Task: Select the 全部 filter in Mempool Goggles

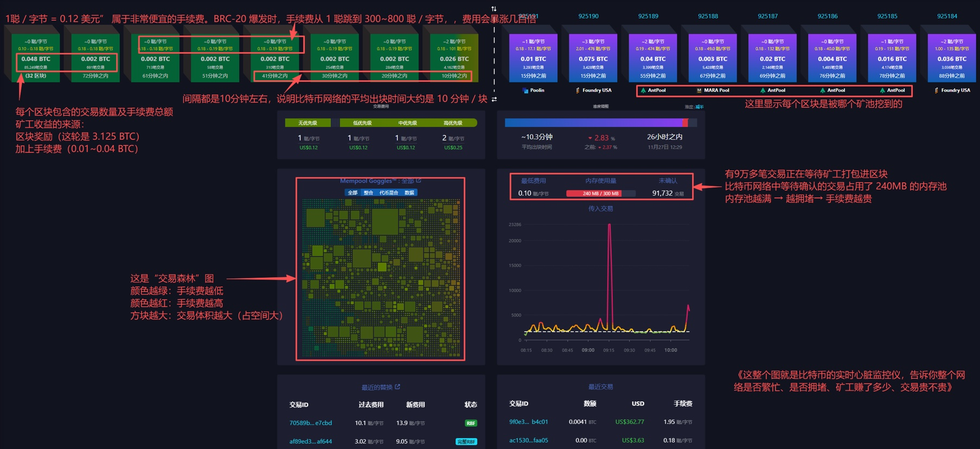Action: [x=353, y=193]
